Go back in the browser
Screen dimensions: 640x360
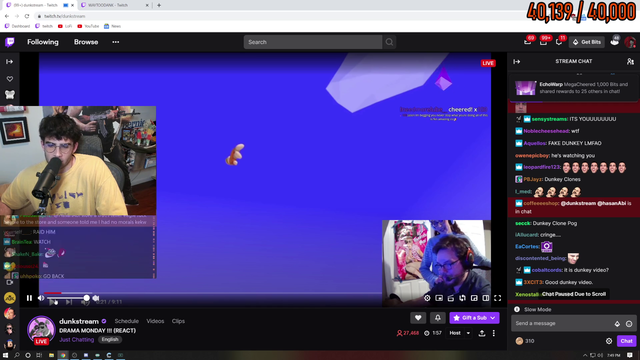[x=7, y=16]
